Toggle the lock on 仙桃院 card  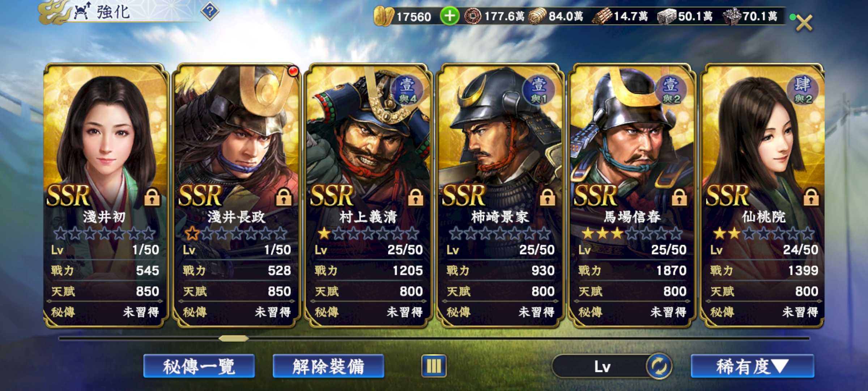(811, 197)
